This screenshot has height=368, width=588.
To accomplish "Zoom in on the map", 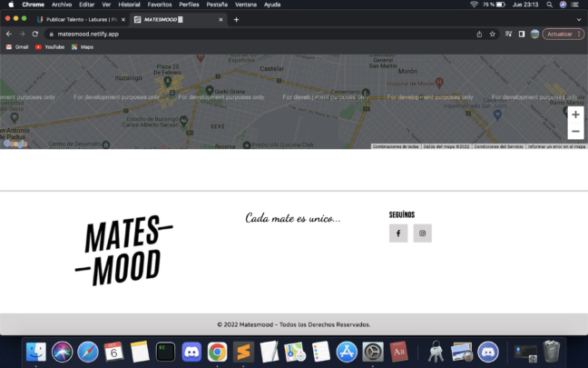I will click(575, 114).
